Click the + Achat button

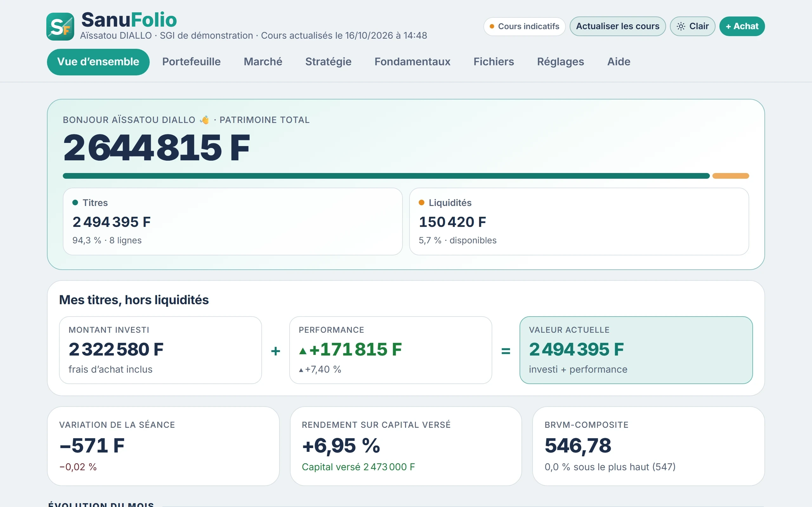tap(742, 26)
